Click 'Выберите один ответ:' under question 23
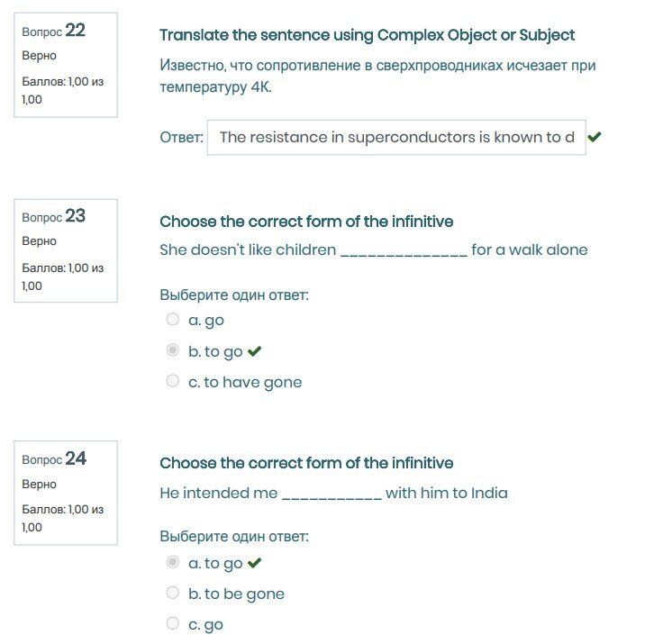Viewport: 645px width, 644px height. tap(234, 295)
